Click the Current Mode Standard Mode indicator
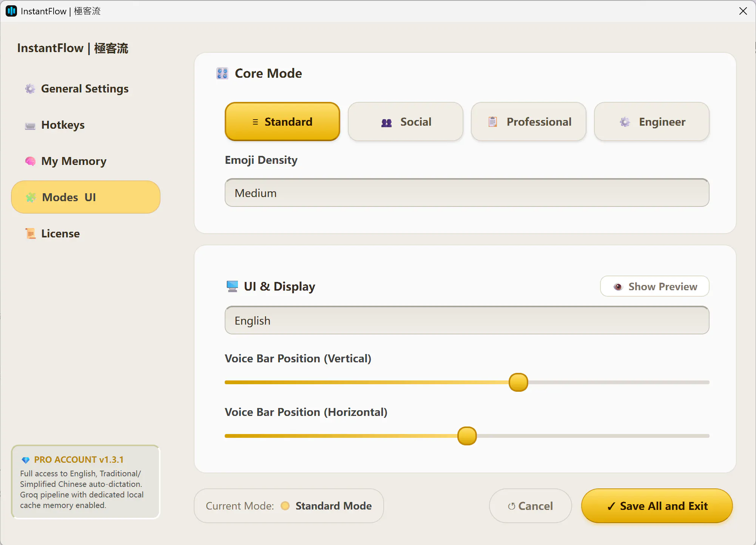 pos(289,506)
